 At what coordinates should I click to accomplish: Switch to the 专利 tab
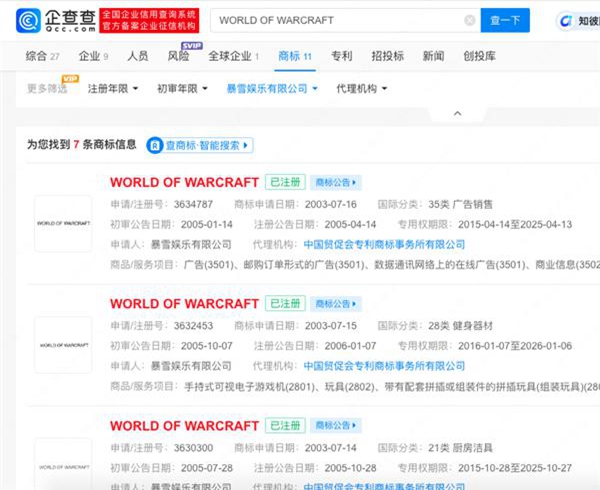[342, 57]
